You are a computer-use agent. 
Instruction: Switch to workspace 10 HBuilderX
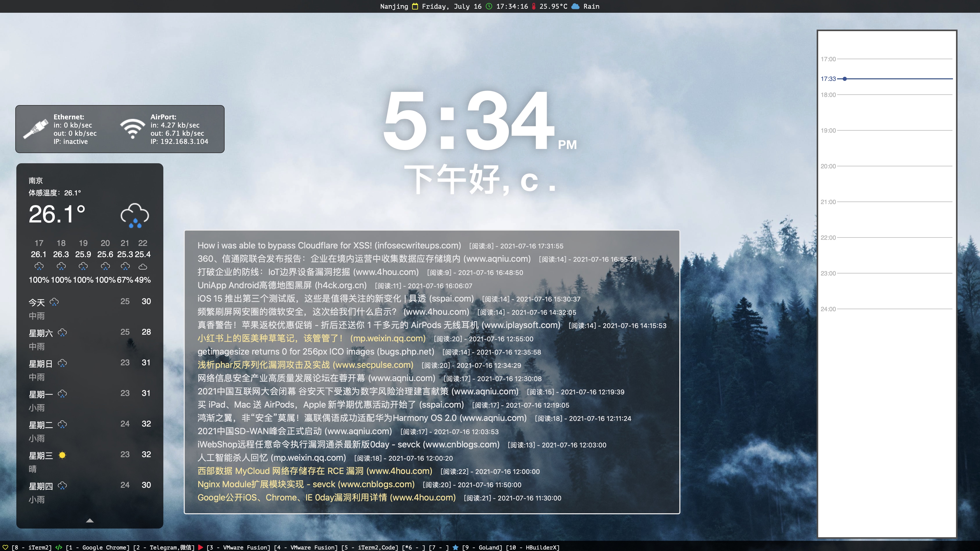(x=533, y=547)
